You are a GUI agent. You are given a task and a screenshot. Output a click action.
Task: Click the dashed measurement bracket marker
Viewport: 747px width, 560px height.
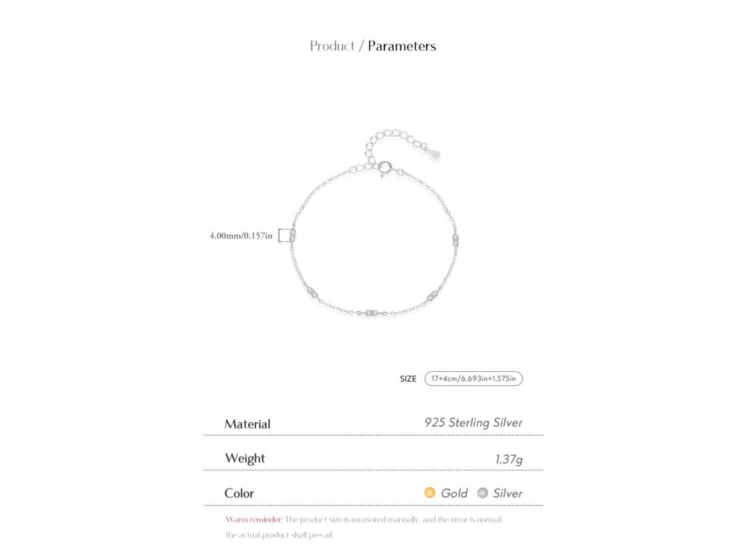click(285, 236)
